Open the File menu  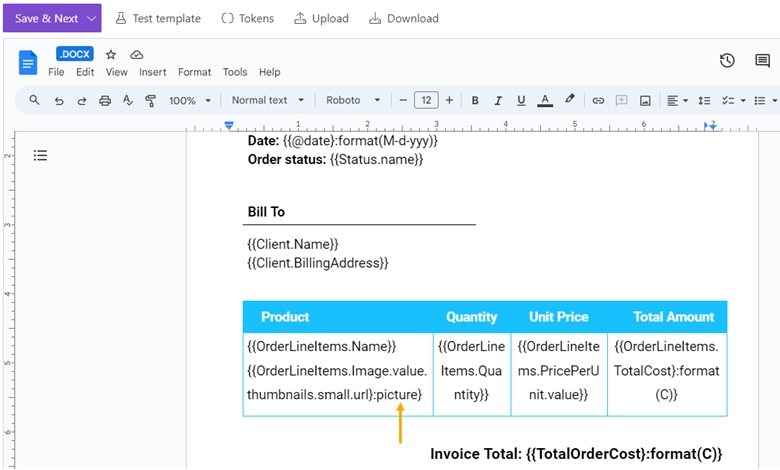56,72
